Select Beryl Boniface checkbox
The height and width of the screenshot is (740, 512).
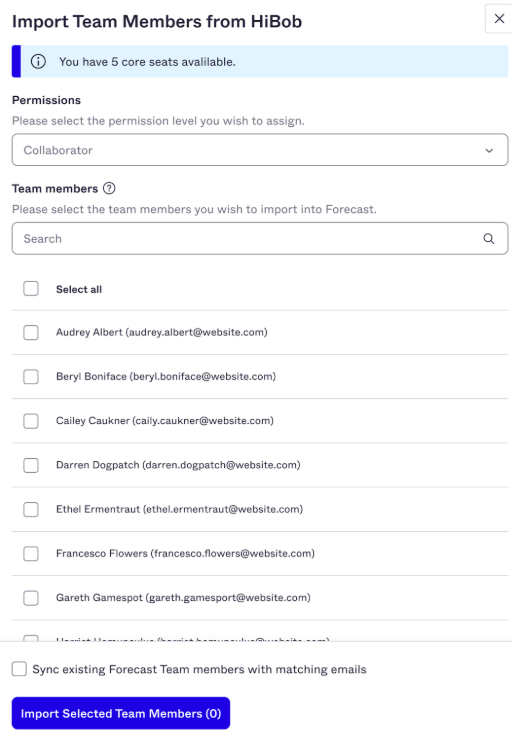pos(31,377)
